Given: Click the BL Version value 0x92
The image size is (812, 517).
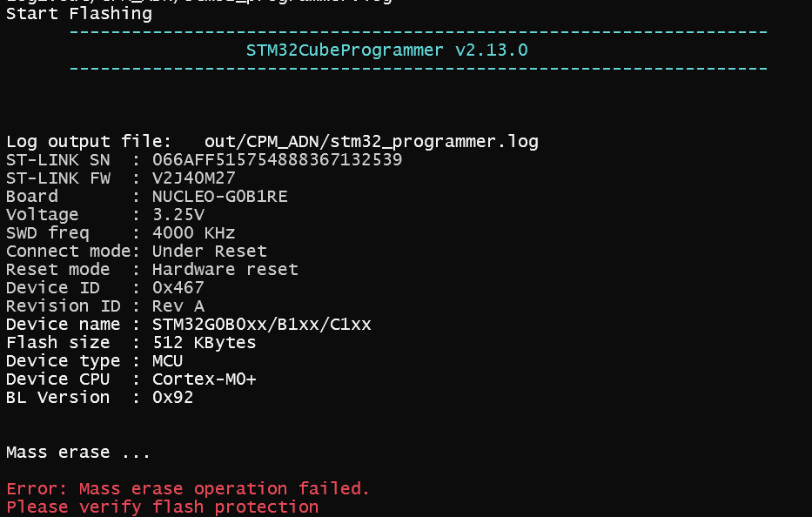Looking at the screenshot, I should (x=172, y=398).
